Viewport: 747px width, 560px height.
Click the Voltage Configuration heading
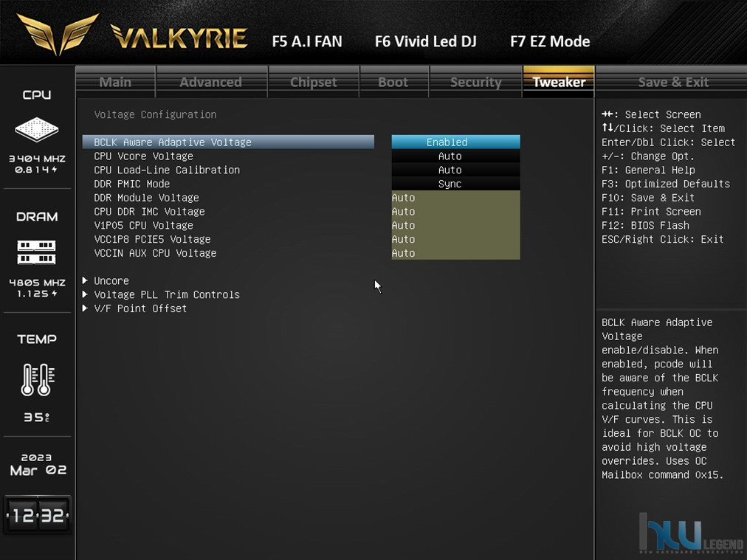point(155,114)
